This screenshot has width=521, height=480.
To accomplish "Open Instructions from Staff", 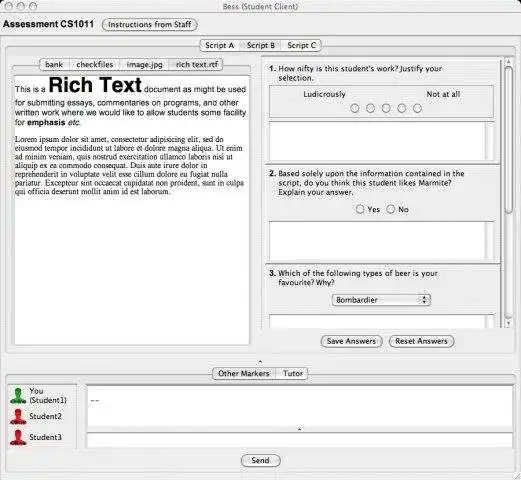I will click(x=150, y=25).
